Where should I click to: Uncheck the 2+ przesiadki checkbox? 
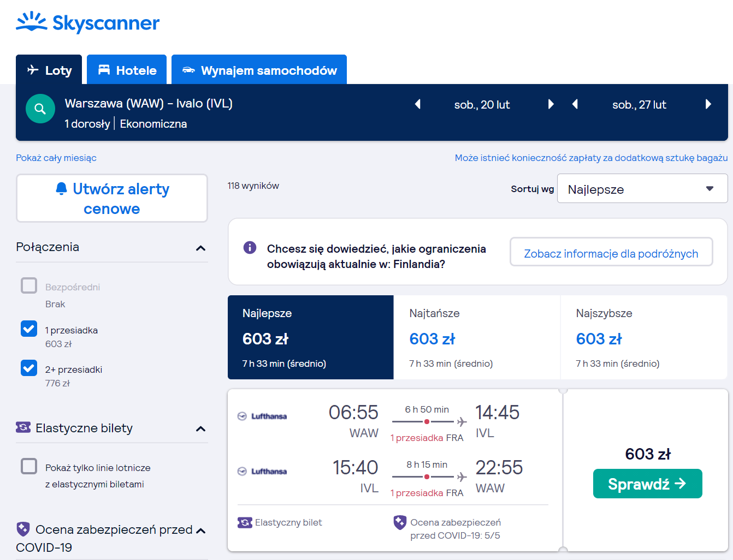click(x=29, y=368)
